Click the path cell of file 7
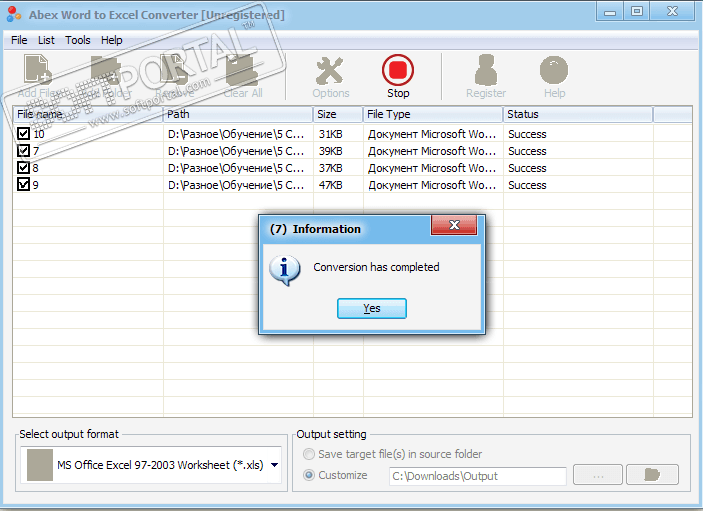Viewport: 703px width, 511px height. (236, 151)
